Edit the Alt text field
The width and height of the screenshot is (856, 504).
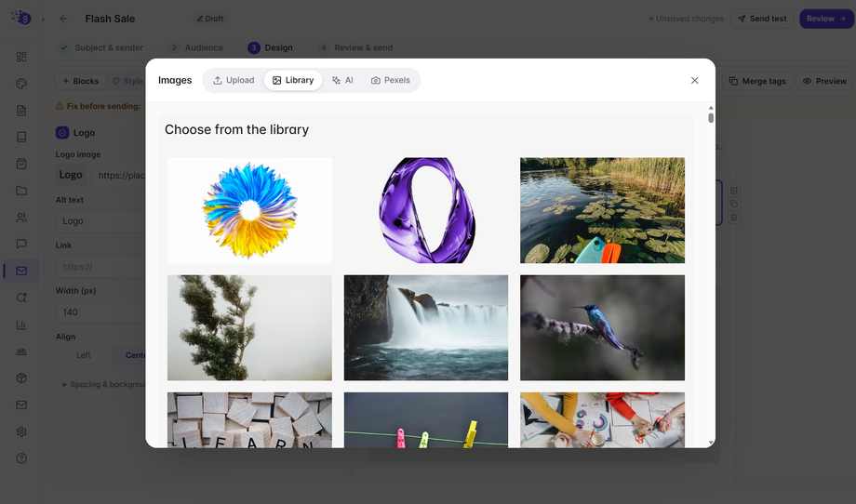pos(100,221)
